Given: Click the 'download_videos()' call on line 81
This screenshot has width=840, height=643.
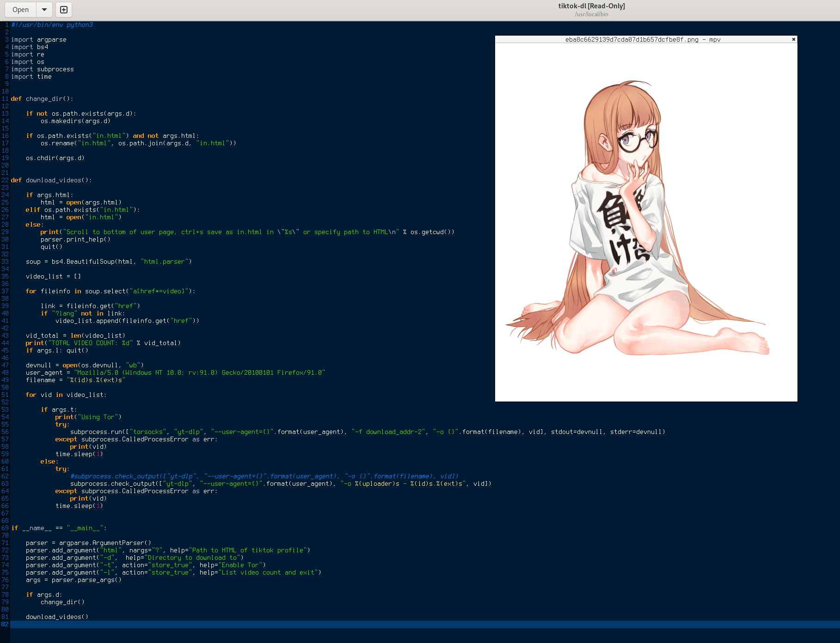Looking at the screenshot, I should (x=57, y=617).
